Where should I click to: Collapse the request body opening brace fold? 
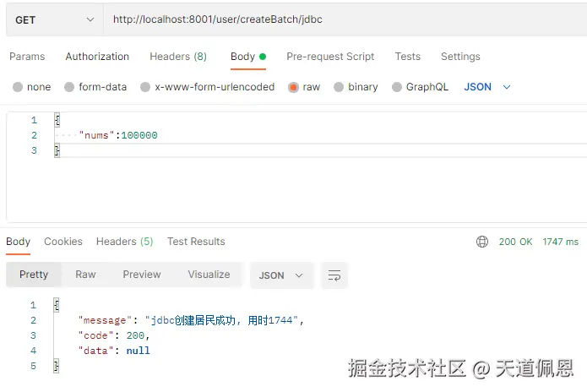point(57,120)
